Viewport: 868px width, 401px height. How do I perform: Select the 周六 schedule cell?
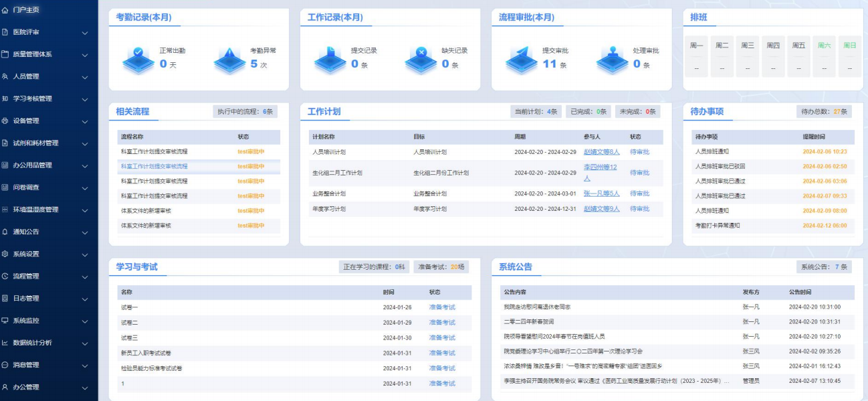[x=825, y=57]
